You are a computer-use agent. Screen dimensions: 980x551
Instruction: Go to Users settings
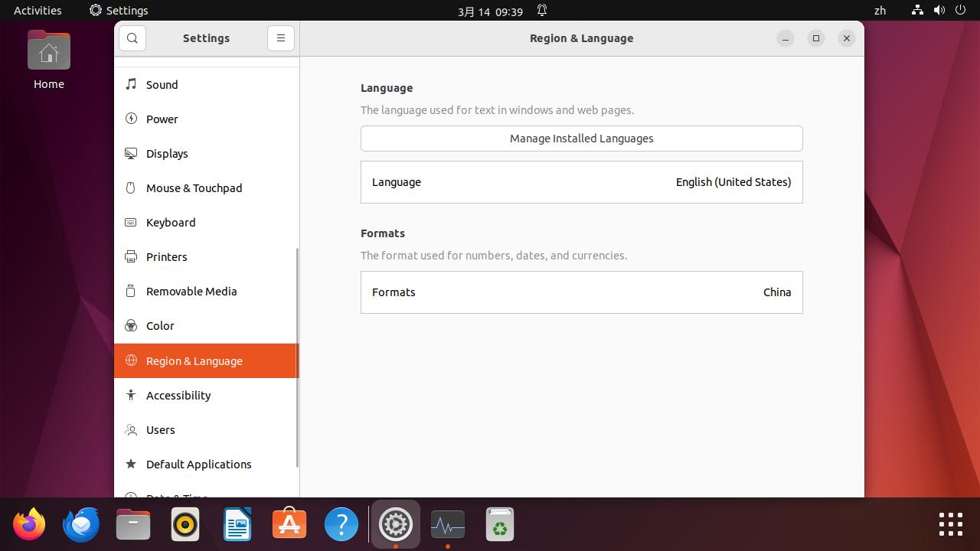[x=207, y=429]
